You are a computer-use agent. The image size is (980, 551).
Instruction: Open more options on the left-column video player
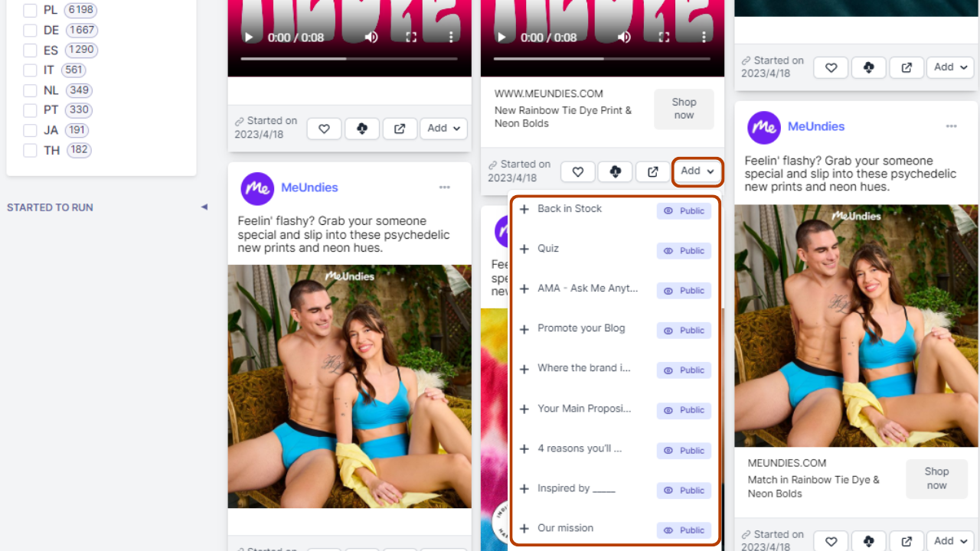(451, 37)
